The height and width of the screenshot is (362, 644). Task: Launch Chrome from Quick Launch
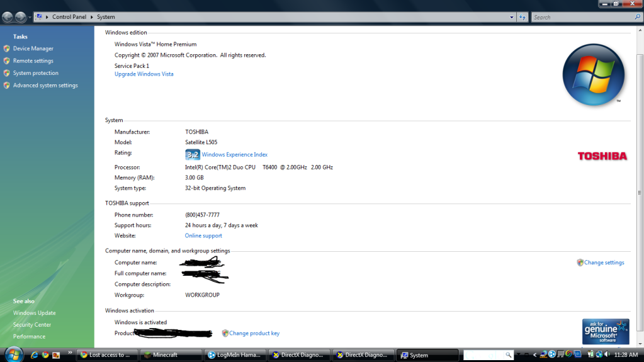(45, 355)
